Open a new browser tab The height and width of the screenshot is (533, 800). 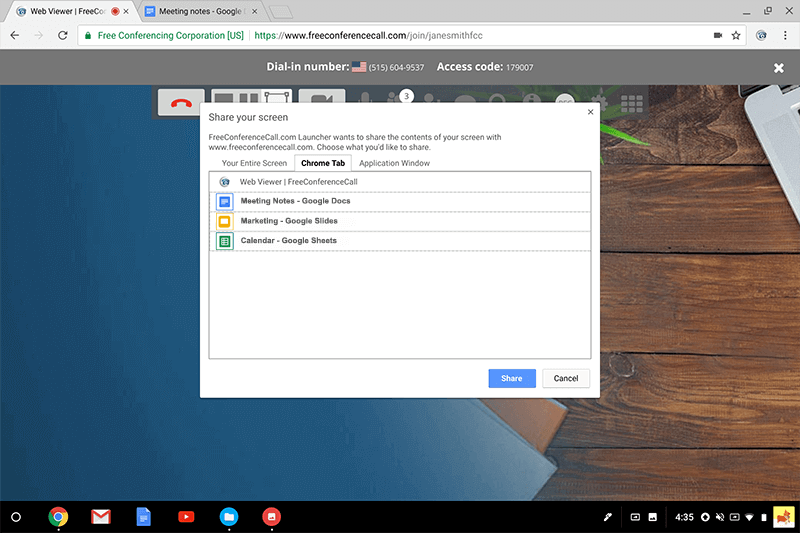coord(281,12)
